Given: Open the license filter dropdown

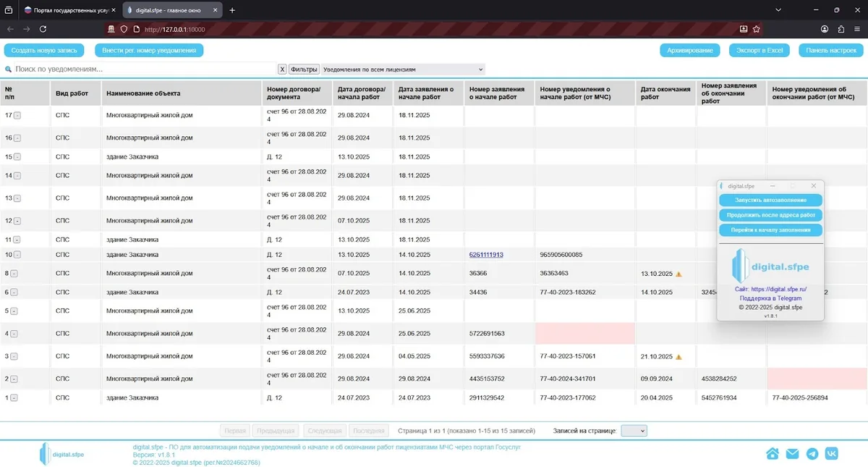Looking at the screenshot, I should click(x=402, y=70).
